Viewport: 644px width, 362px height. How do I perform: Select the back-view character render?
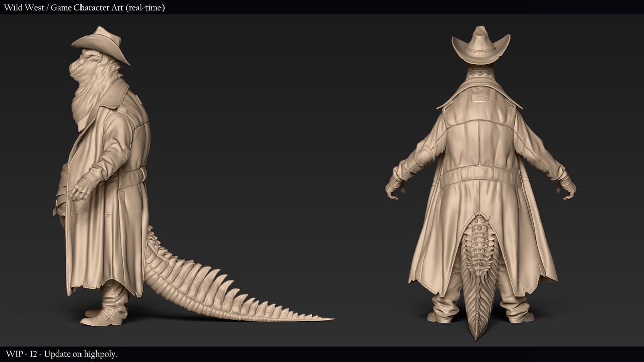[x=481, y=183]
